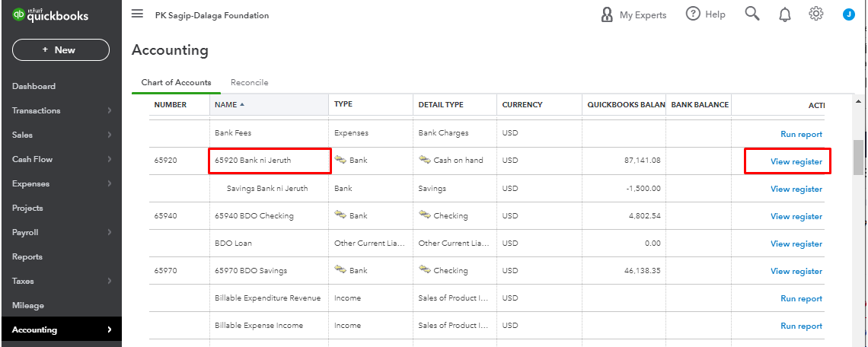Run report for Bank Fees

pyautogui.click(x=801, y=134)
